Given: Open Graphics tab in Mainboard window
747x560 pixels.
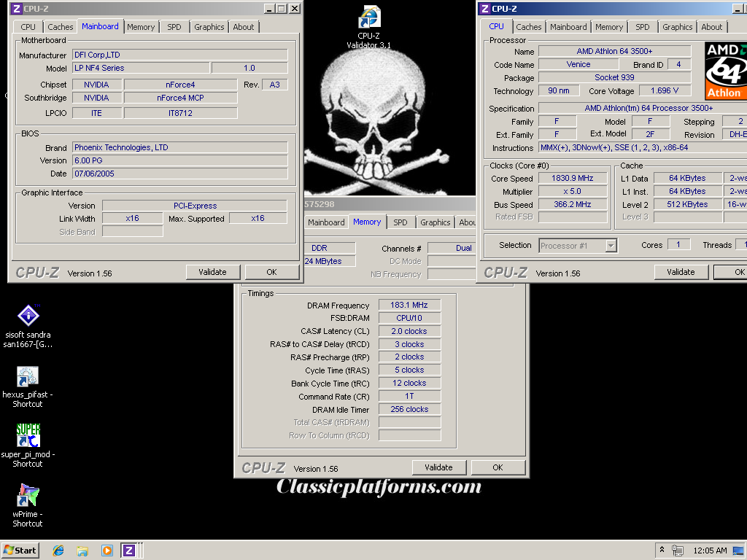Looking at the screenshot, I should 209,27.
